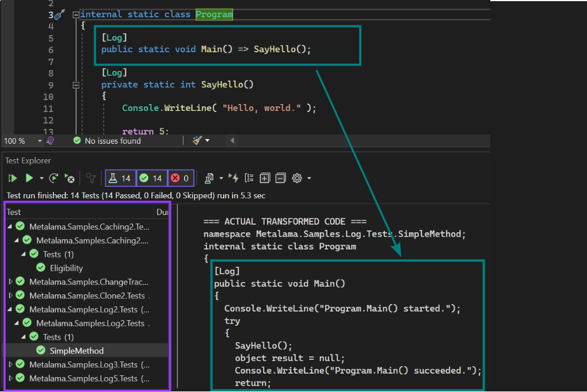587x392 pixels.
Task: Run all tests in view
Action: coord(13,178)
